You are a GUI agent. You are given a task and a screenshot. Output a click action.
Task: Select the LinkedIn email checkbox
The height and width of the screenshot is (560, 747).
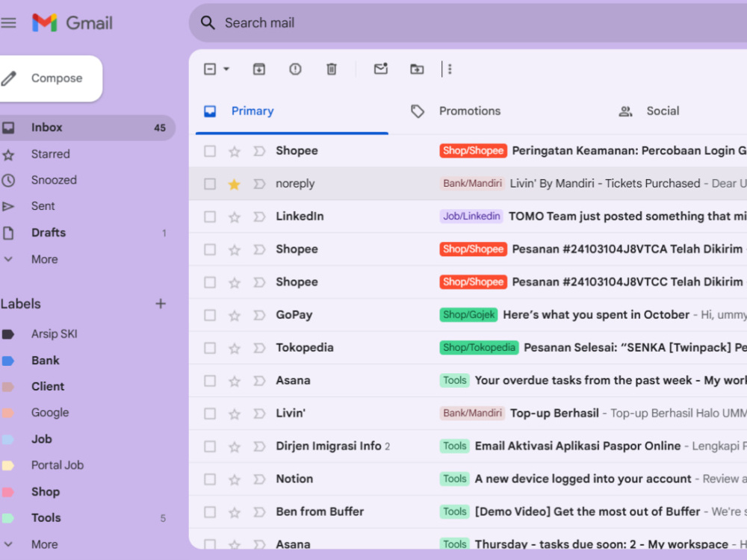(x=210, y=217)
